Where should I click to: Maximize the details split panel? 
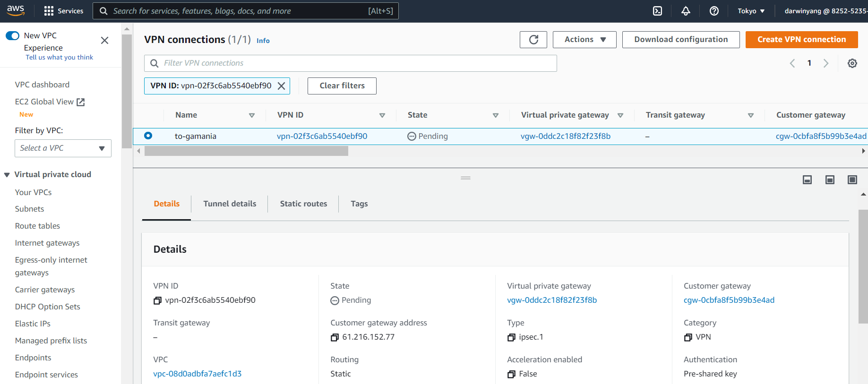pos(852,179)
